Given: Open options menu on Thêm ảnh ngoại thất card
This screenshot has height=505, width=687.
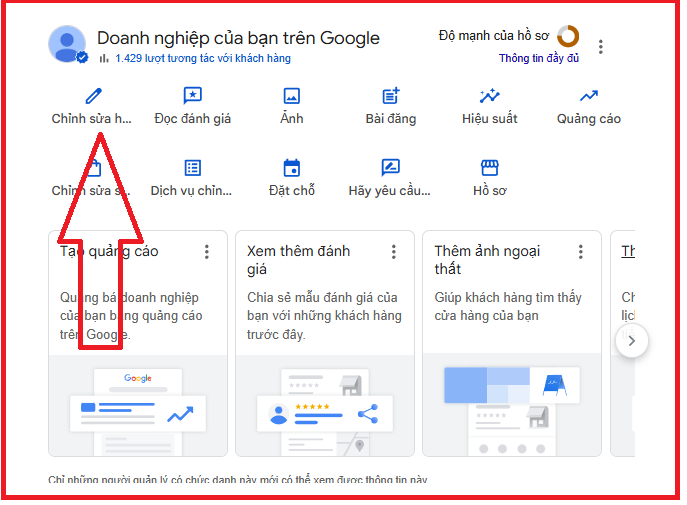Looking at the screenshot, I should pyautogui.click(x=581, y=252).
